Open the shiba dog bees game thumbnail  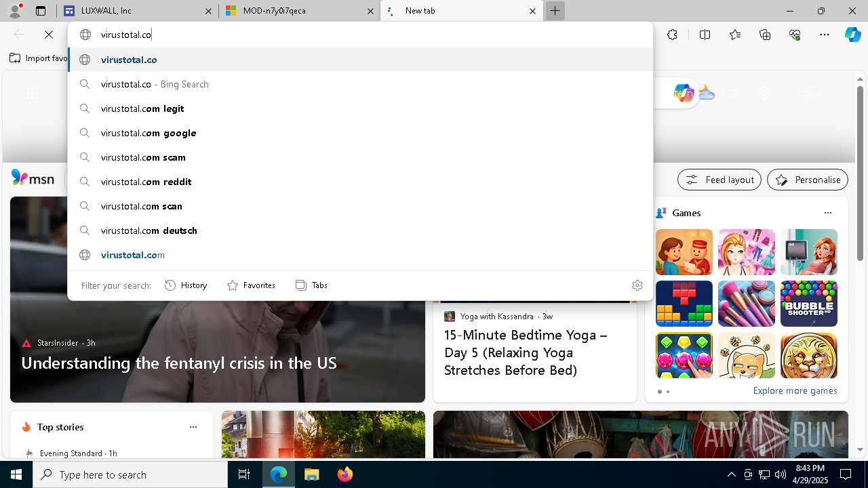(x=747, y=355)
